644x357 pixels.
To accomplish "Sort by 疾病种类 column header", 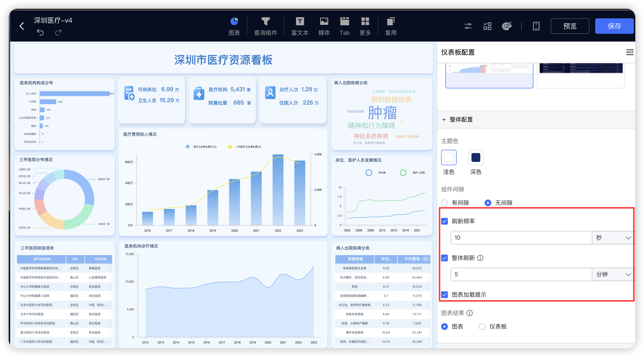I will tap(355, 259).
